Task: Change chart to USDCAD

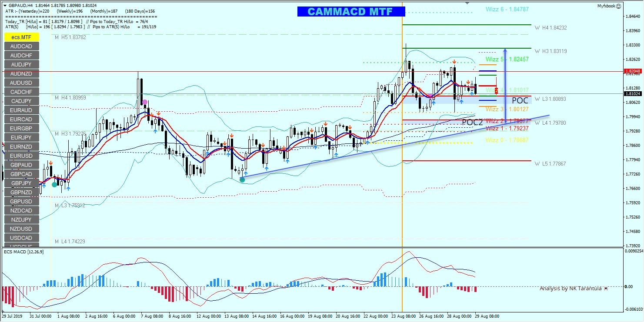Action: tap(22, 238)
